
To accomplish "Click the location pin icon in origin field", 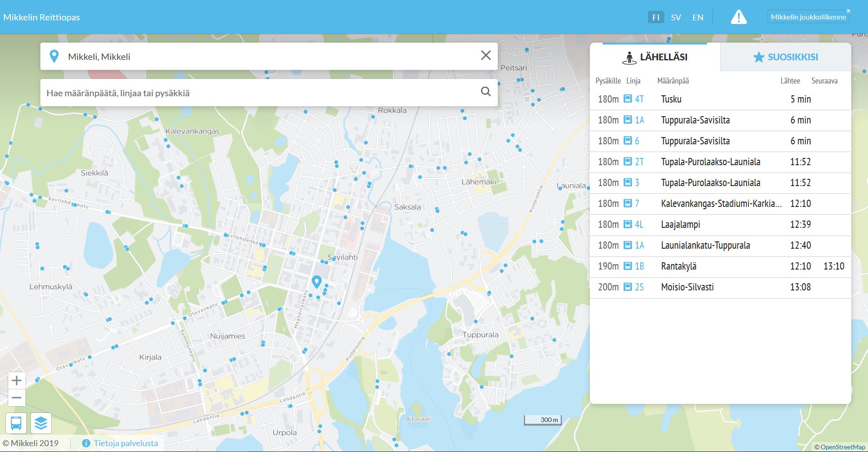I will click(x=54, y=57).
